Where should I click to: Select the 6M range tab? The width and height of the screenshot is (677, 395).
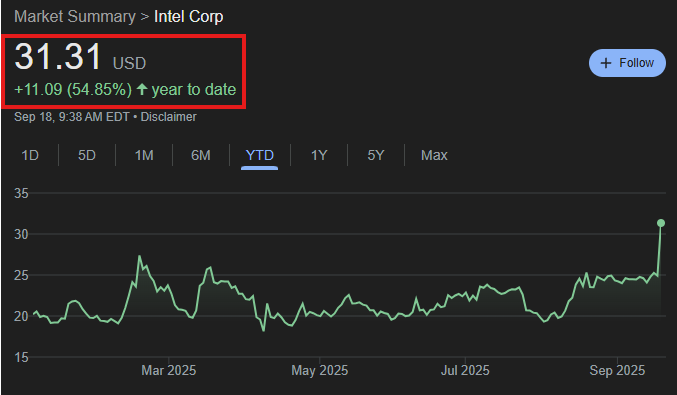tap(201, 155)
